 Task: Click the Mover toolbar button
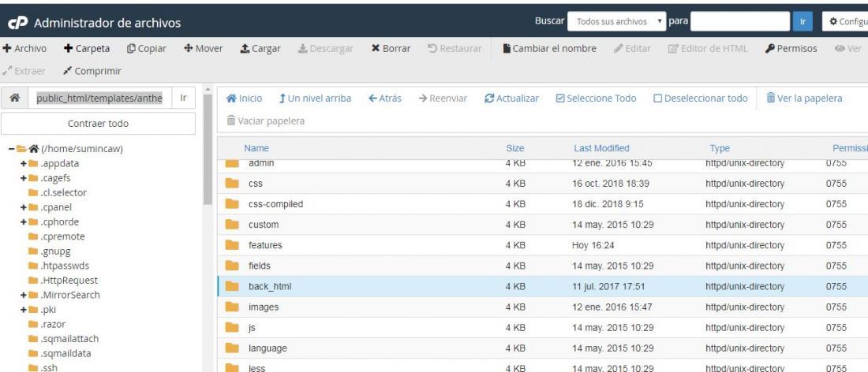point(203,49)
